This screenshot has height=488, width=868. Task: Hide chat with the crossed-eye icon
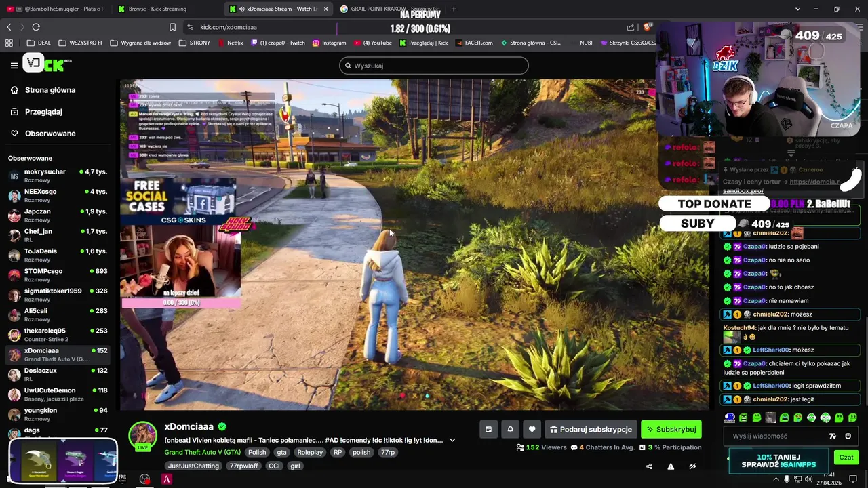[692, 466]
